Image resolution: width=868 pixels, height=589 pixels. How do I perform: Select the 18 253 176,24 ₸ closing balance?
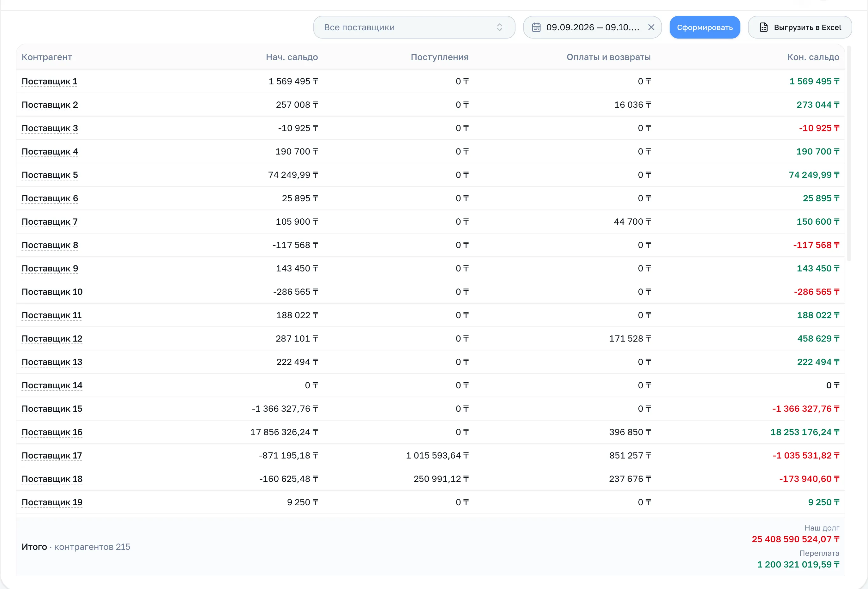tap(805, 432)
